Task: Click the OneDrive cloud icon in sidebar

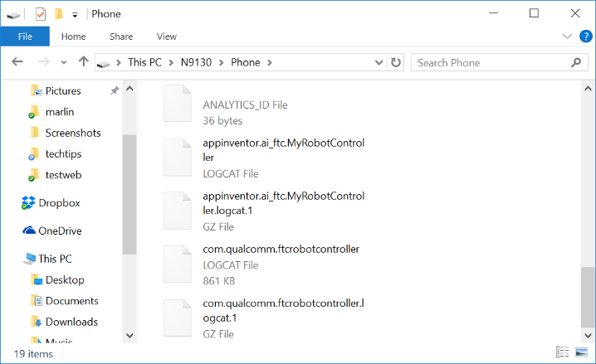Action: (x=29, y=230)
